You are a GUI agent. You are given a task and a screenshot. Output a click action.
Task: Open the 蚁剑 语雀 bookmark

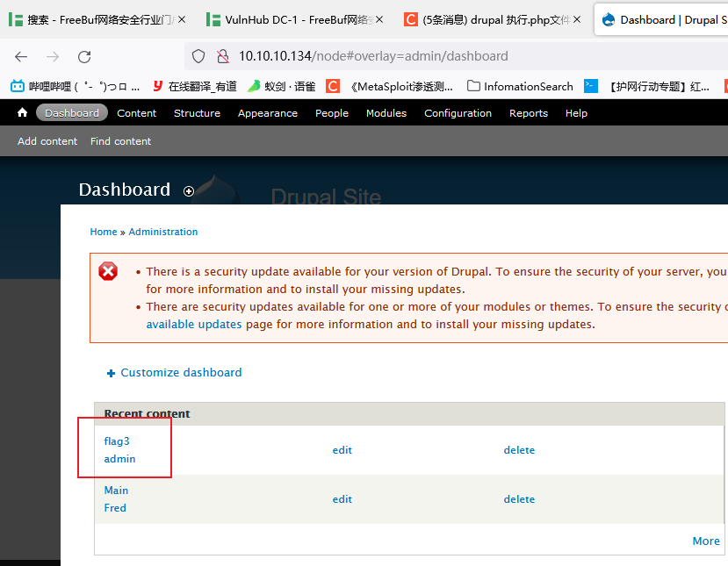point(281,86)
